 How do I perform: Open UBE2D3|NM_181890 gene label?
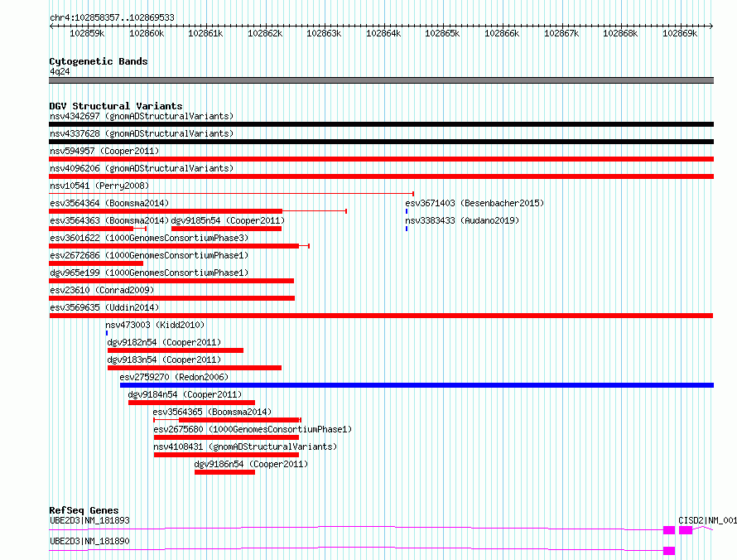pyautogui.click(x=89, y=541)
